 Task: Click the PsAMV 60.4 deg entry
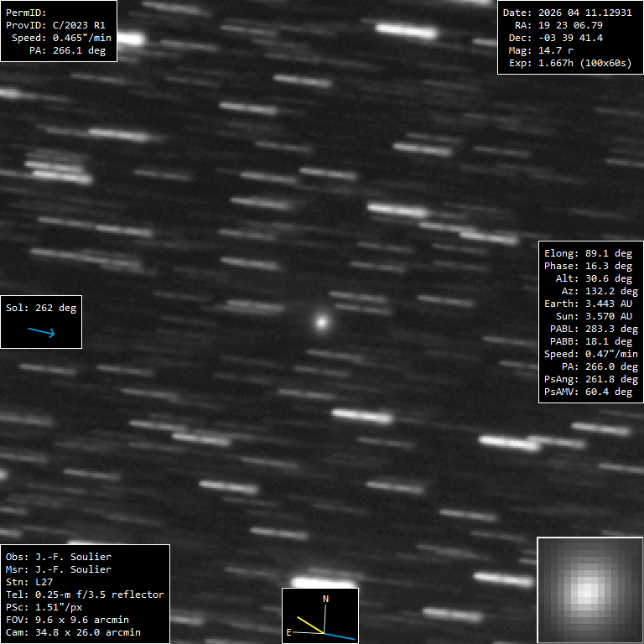coord(588,392)
